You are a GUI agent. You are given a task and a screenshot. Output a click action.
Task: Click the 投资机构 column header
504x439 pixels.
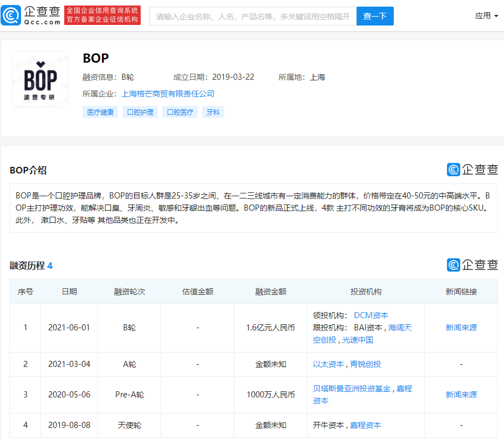click(366, 292)
